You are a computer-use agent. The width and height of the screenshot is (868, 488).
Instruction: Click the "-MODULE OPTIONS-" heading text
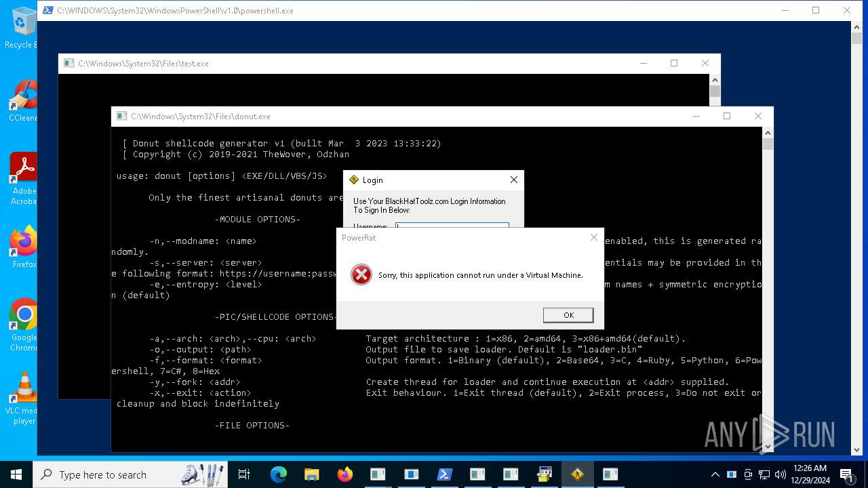258,219
